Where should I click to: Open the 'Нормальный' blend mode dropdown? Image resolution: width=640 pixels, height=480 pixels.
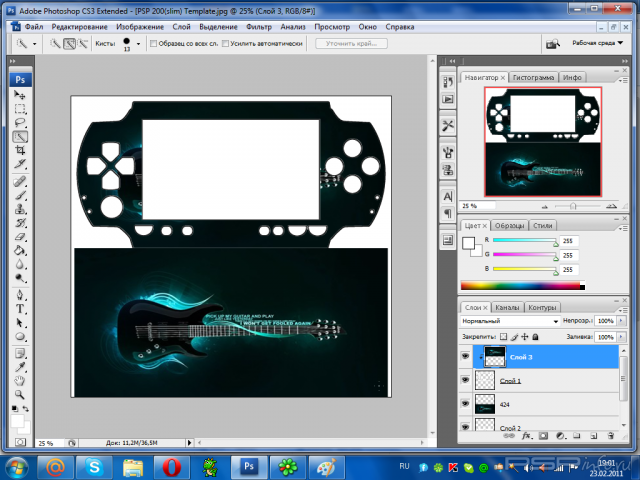coord(508,321)
